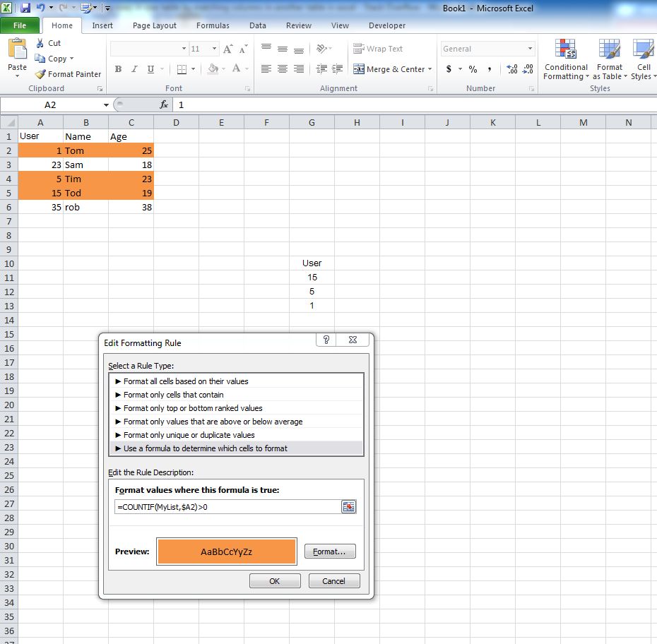Apply Percent Style format
This screenshot has width=657, height=644.
click(x=473, y=69)
